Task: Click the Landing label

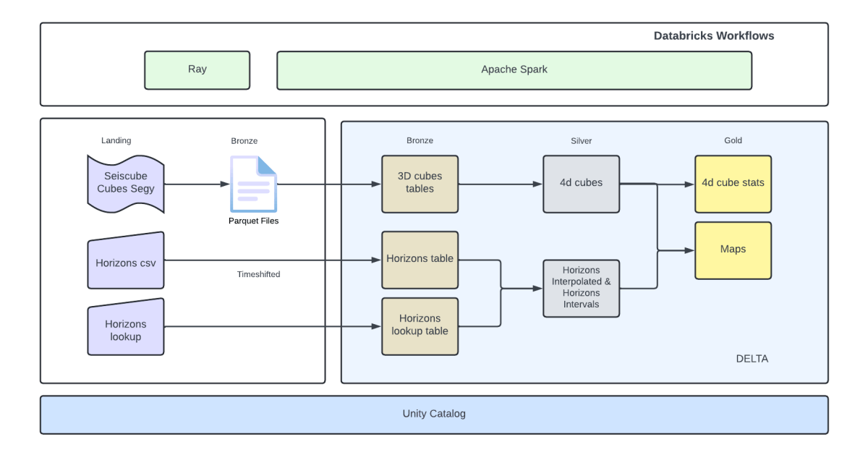Action: coord(116,140)
